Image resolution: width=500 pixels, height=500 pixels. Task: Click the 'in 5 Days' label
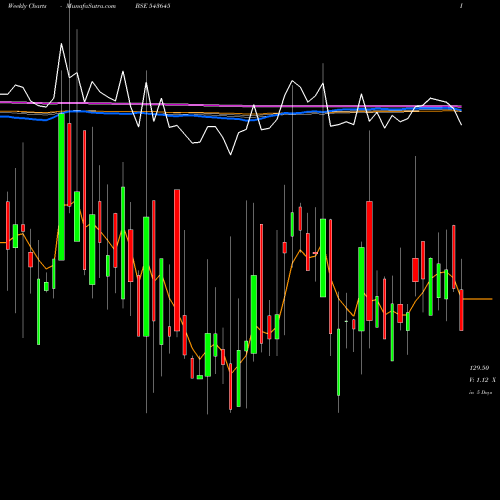(x=480, y=393)
